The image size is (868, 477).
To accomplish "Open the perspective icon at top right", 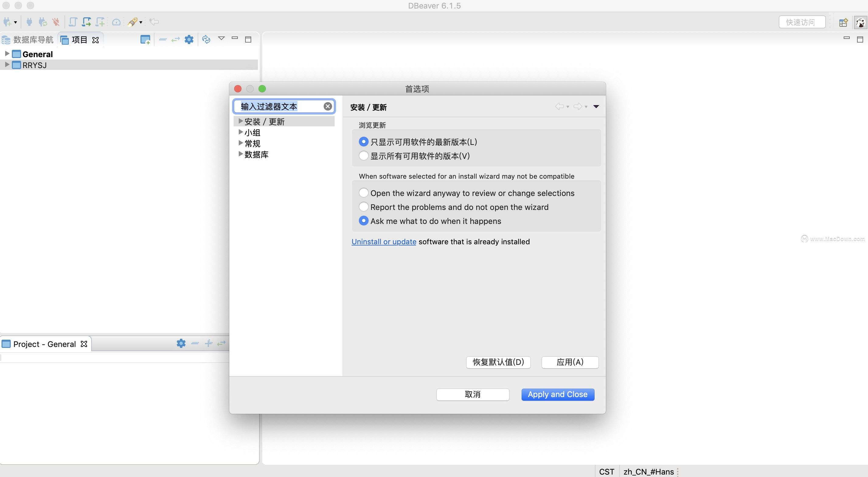I will pos(843,22).
